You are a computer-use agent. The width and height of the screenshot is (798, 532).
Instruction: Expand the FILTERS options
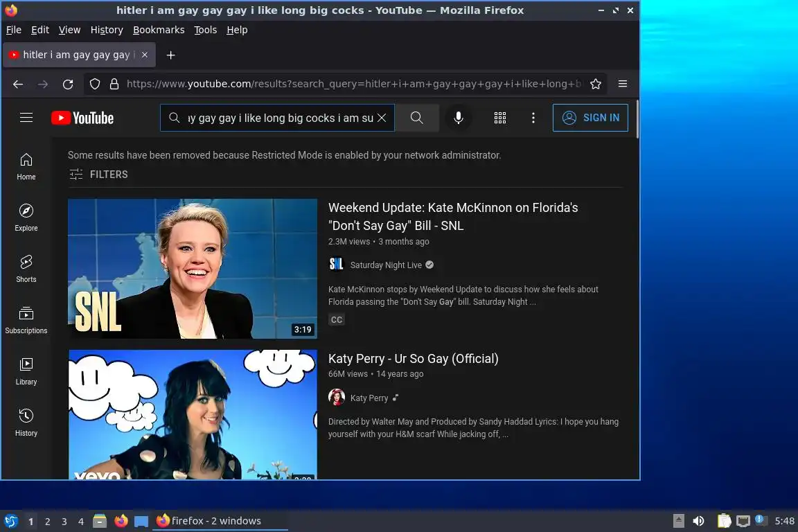point(99,174)
